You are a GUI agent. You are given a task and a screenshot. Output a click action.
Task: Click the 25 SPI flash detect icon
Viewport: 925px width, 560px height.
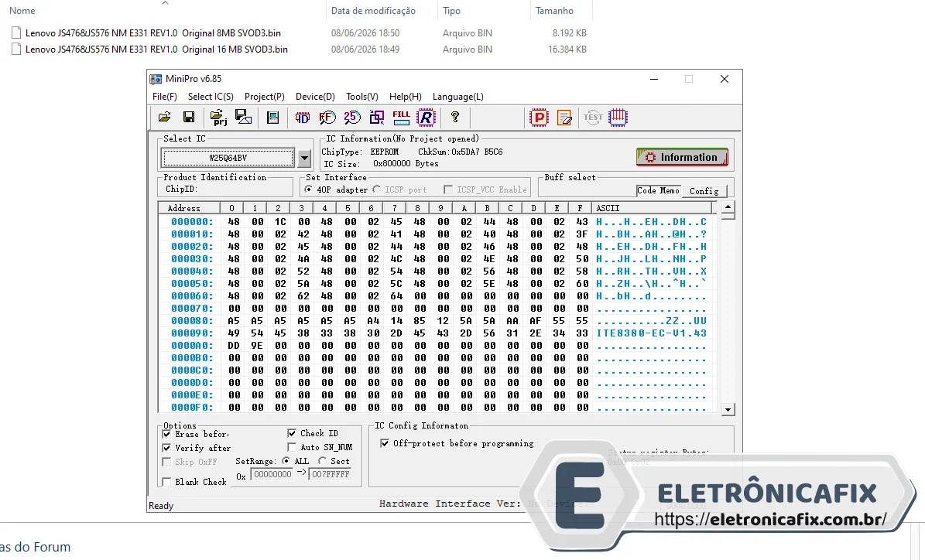pos(351,118)
